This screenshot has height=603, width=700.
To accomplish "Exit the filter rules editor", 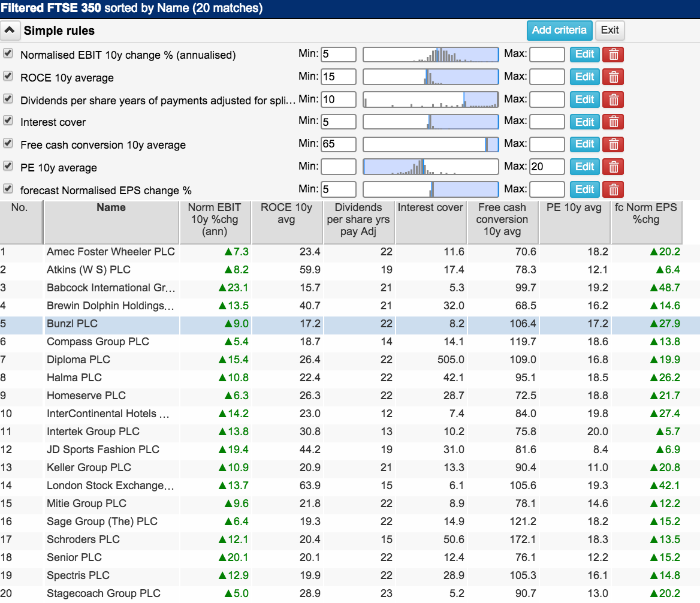I will [610, 31].
